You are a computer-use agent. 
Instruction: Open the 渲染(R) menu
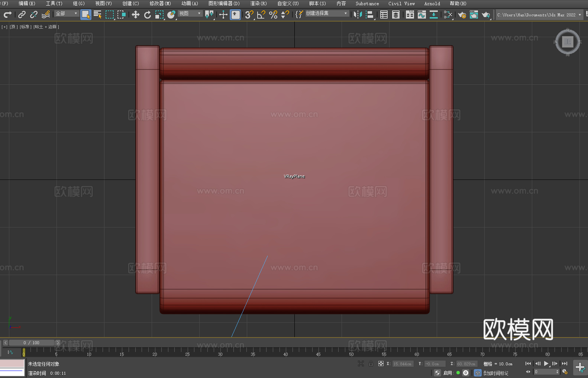[x=258, y=3]
